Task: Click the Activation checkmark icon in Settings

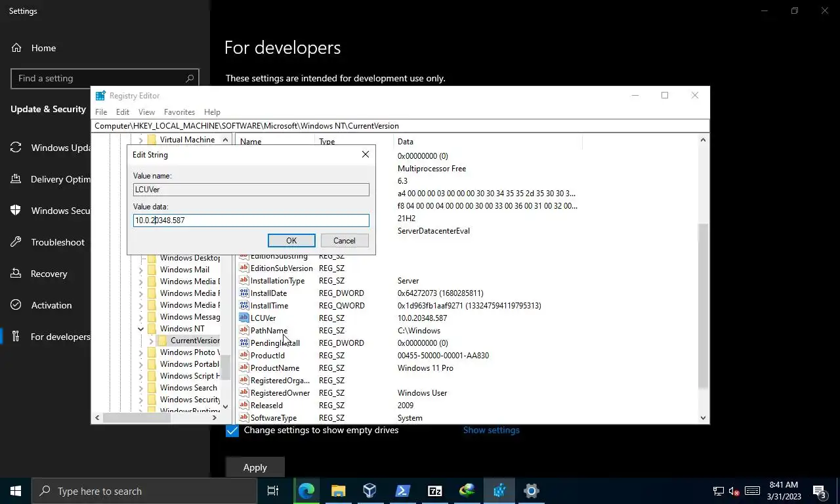Action: (x=16, y=305)
